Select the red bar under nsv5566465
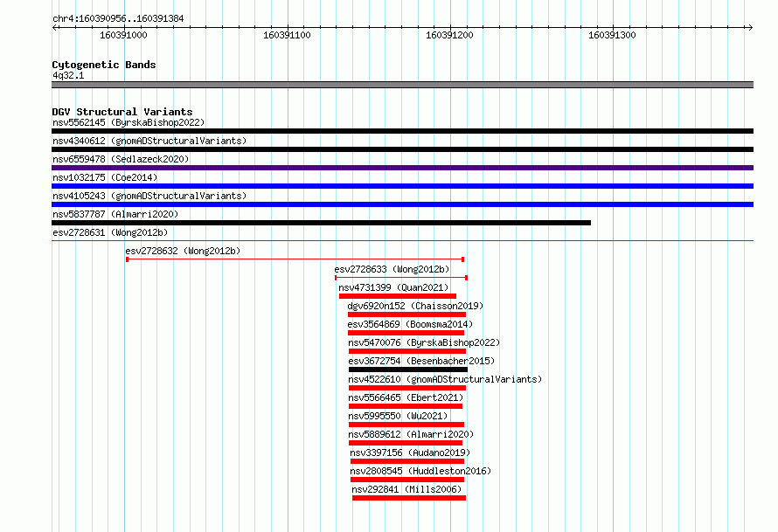 point(406,406)
